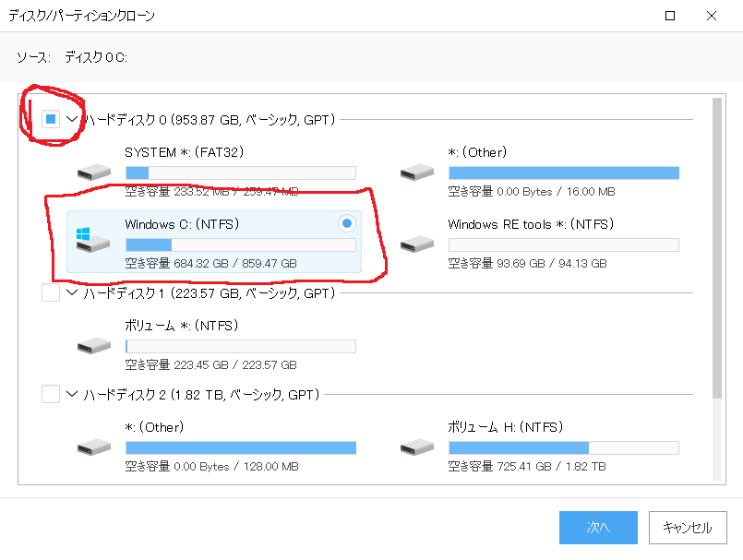Viewport: 743px width, 560px height.
Task: Click the Volume H: usage bar
Action: click(x=564, y=447)
